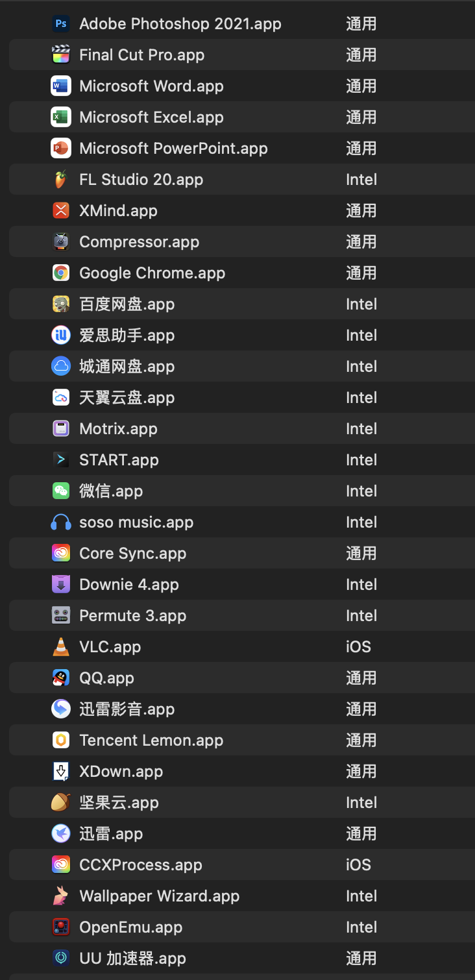The width and height of the screenshot is (475, 980).
Task: Click the Google Chrome icon
Action: pos(60,273)
